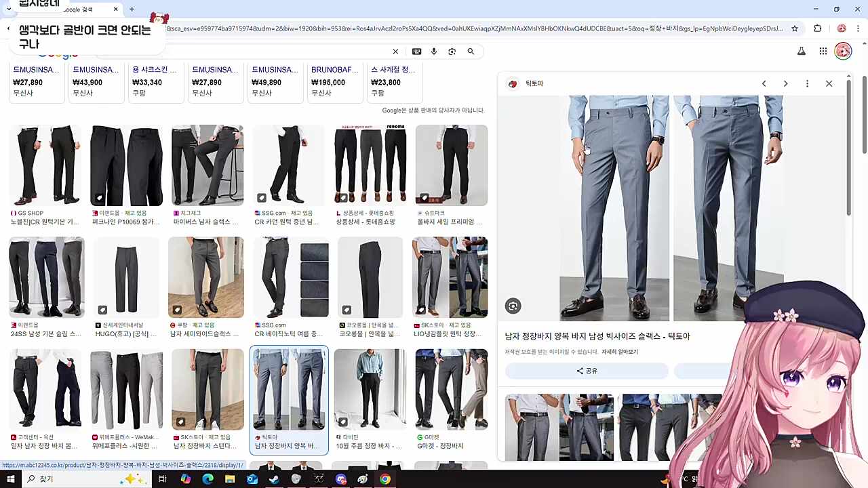Click the magnifier search button
Screen dimensions: 868x488
tap(471, 52)
